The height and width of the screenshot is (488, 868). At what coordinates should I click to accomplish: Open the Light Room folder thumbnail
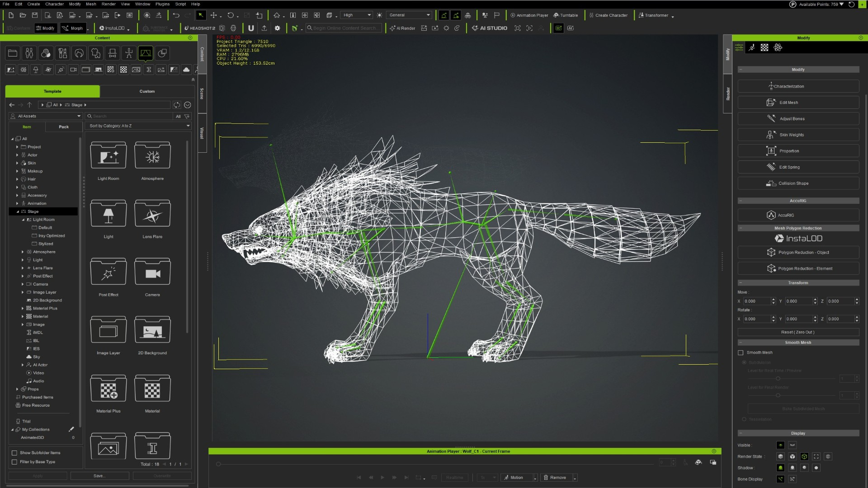pyautogui.click(x=108, y=156)
